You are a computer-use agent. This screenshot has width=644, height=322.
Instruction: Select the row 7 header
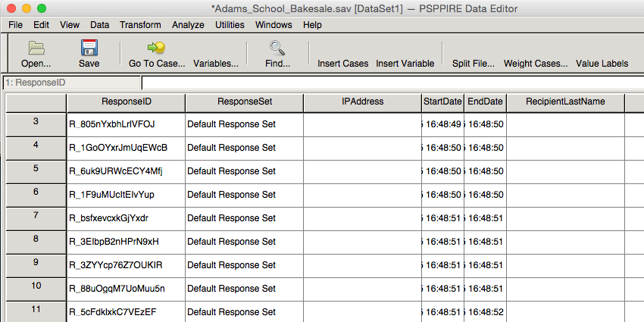coord(36,219)
